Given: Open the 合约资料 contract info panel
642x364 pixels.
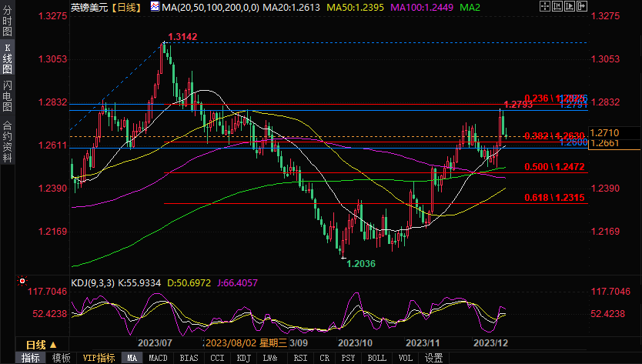Looking at the screenshot, I should point(7,141).
